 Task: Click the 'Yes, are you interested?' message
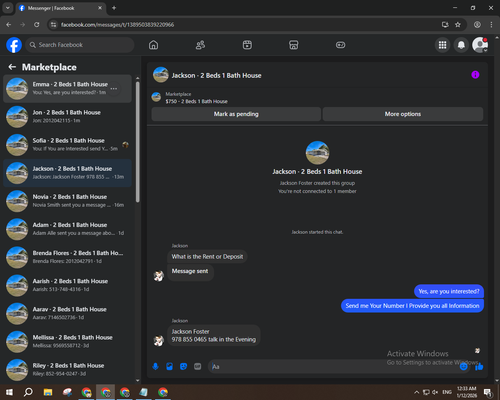pyautogui.click(x=449, y=291)
